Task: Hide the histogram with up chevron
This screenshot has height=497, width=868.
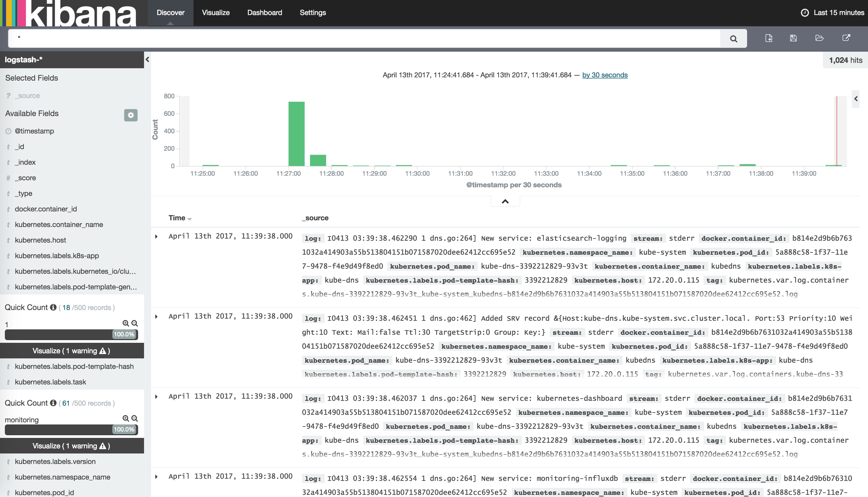Action: tap(505, 201)
